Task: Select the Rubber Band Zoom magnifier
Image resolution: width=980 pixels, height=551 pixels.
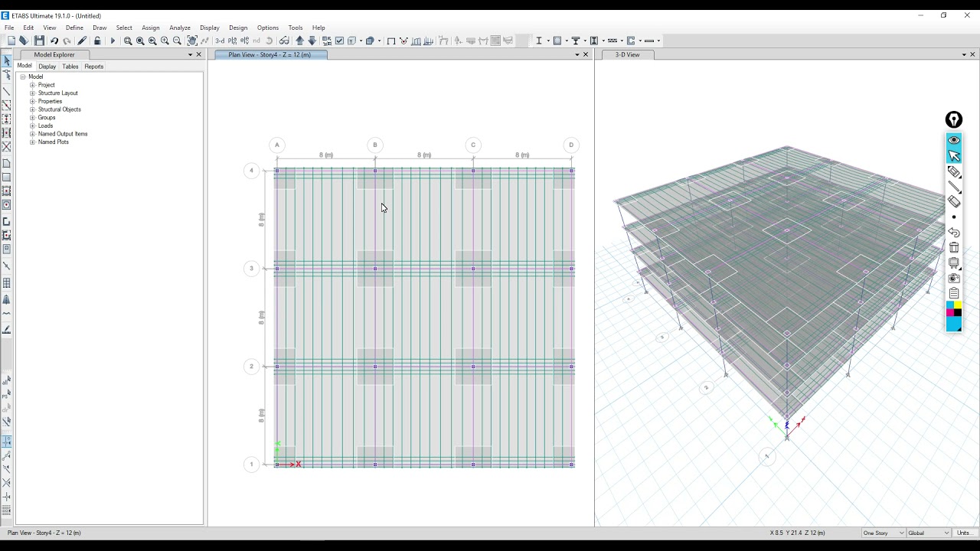Action: pos(128,41)
